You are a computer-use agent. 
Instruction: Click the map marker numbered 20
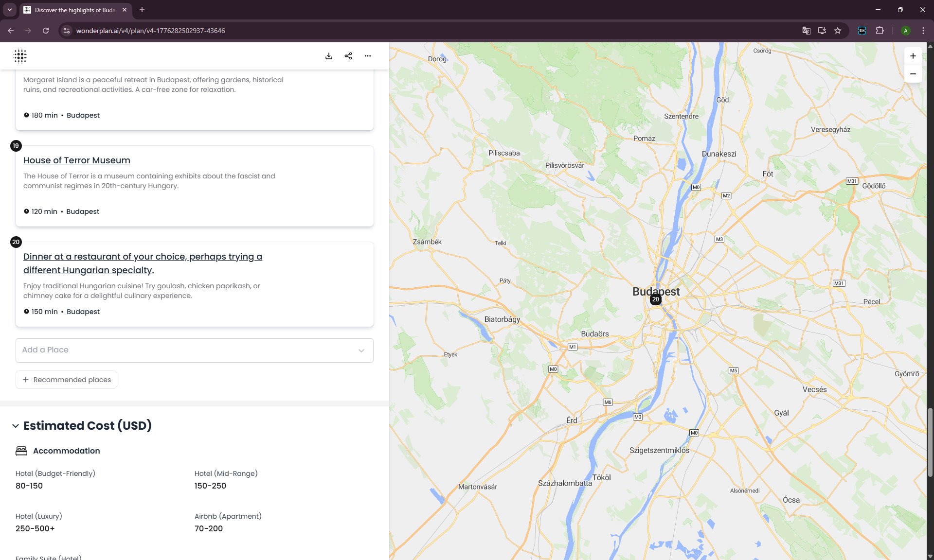point(655,299)
